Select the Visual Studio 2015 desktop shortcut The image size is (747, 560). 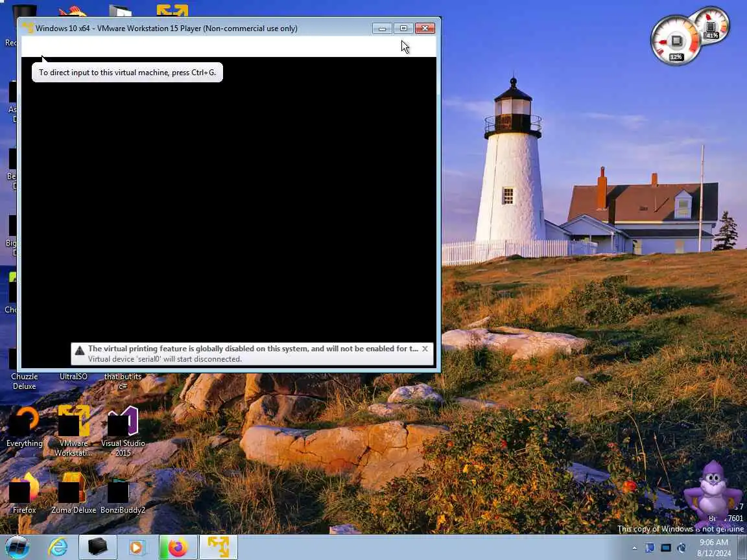(x=123, y=431)
